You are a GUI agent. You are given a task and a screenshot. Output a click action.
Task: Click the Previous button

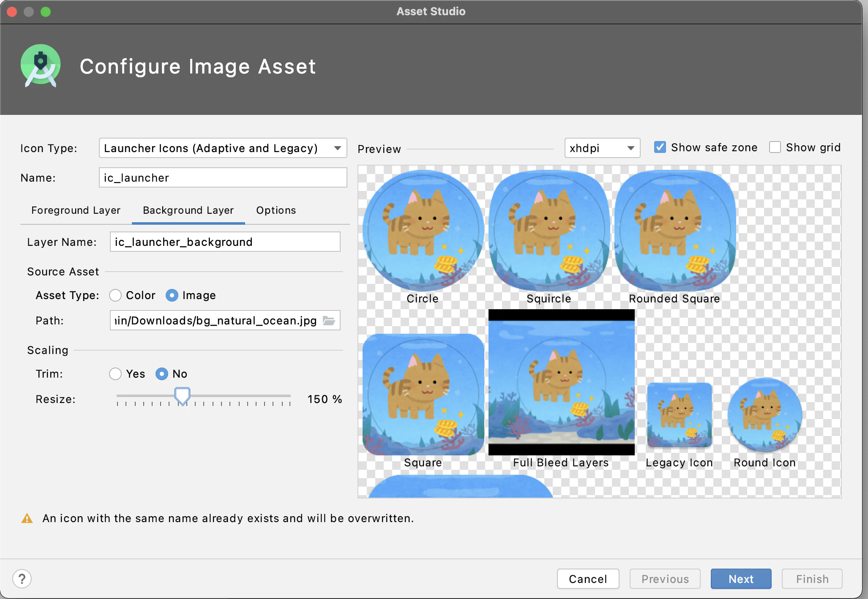click(x=665, y=579)
